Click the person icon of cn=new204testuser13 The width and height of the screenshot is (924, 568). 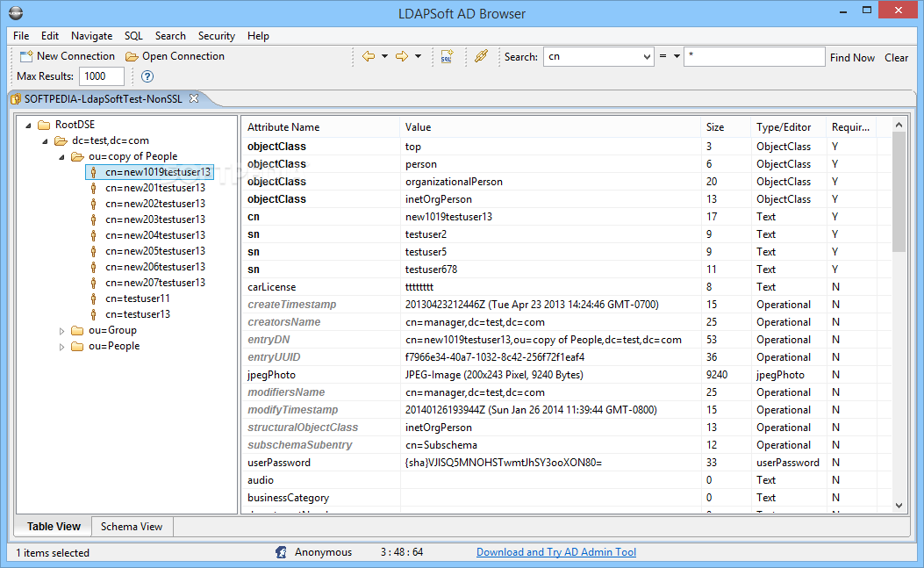click(x=93, y=235)
